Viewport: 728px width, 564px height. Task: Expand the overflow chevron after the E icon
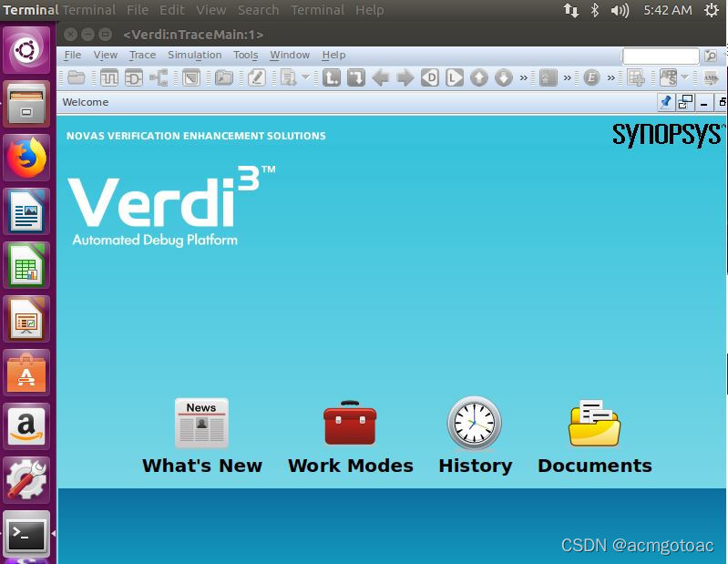pyautogui.click(x=611, y=77)
